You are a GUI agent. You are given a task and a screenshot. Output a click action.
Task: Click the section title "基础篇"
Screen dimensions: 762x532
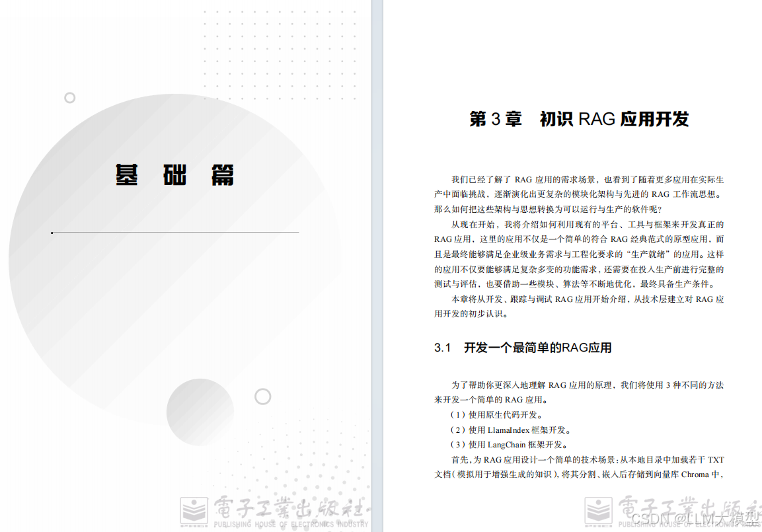[x=174, y=175]
